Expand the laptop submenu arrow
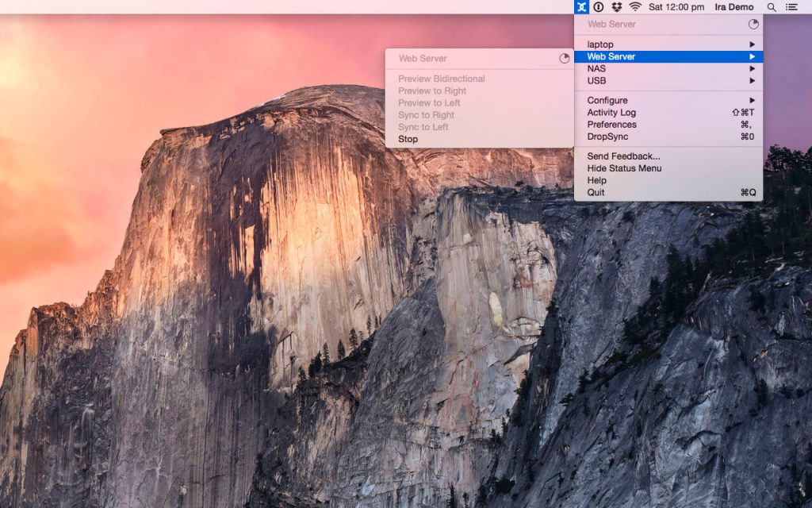 (752, 44)
